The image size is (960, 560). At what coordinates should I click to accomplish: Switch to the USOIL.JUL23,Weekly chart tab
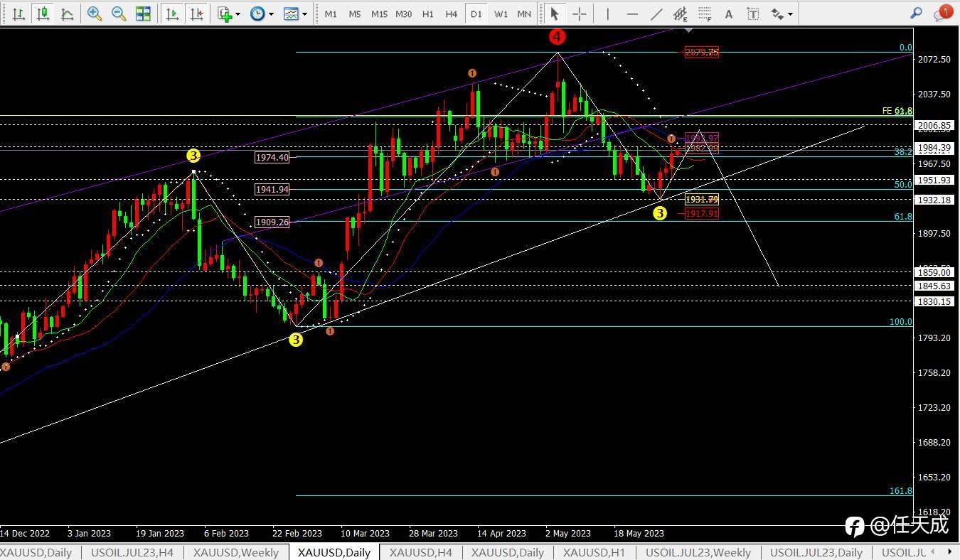coord(698,552)
